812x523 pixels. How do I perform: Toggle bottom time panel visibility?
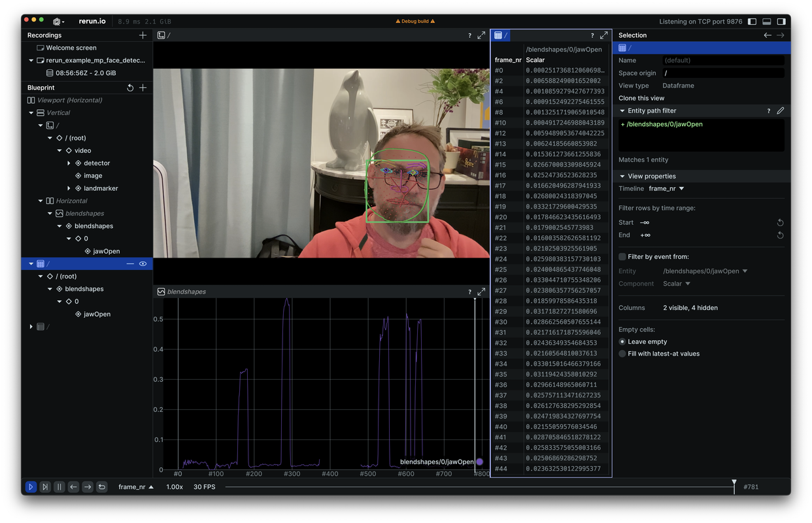[x=767, y=22]
